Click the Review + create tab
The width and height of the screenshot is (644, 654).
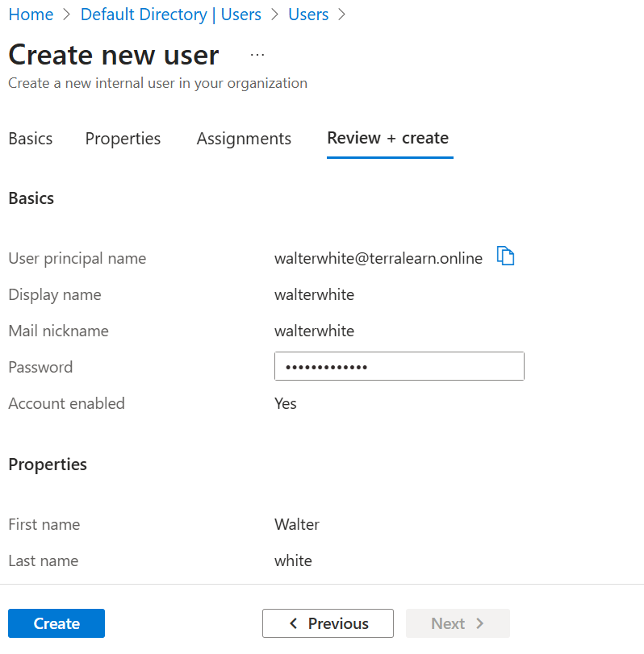(x=388, y=138)
